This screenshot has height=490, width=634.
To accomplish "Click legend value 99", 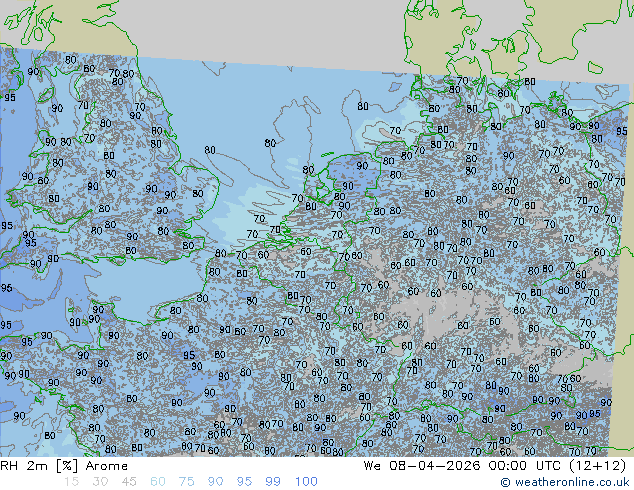I will tap(273, 482).
